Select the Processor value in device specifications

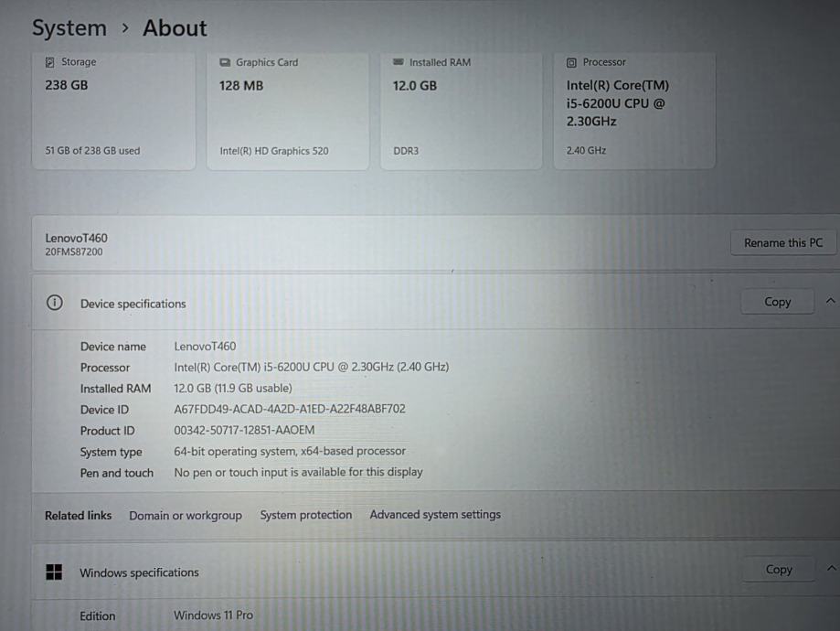(x=312, y=368)
